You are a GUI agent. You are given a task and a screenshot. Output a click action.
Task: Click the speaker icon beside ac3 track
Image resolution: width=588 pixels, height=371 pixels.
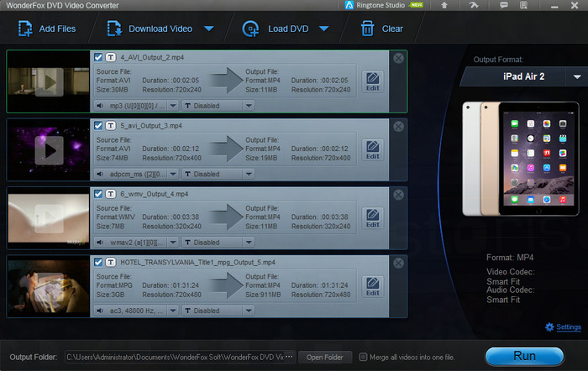100,311
